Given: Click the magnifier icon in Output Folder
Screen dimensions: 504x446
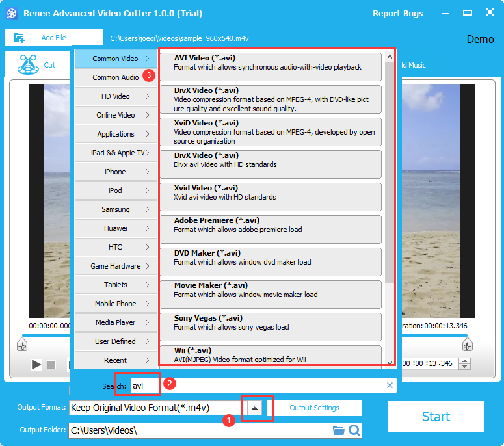Looking at the screenshot, I should pos(354,430).
